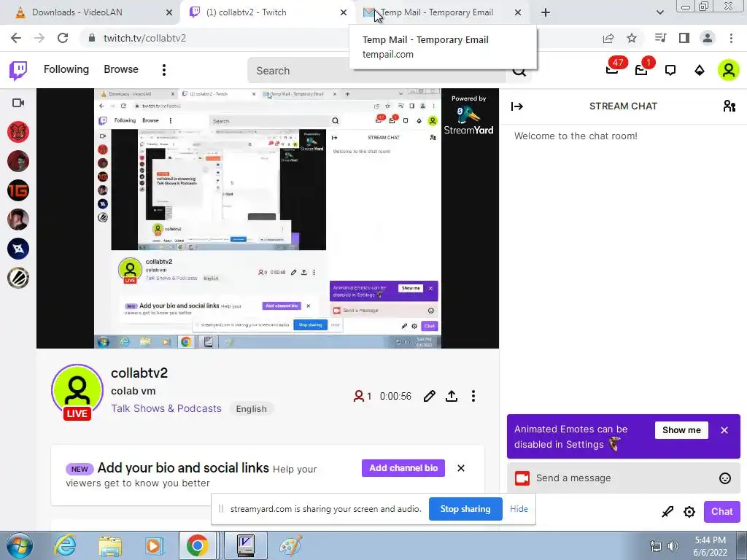Go back in the browser
Viewport: 747px width, 560px height.
(x=16, y=38)
